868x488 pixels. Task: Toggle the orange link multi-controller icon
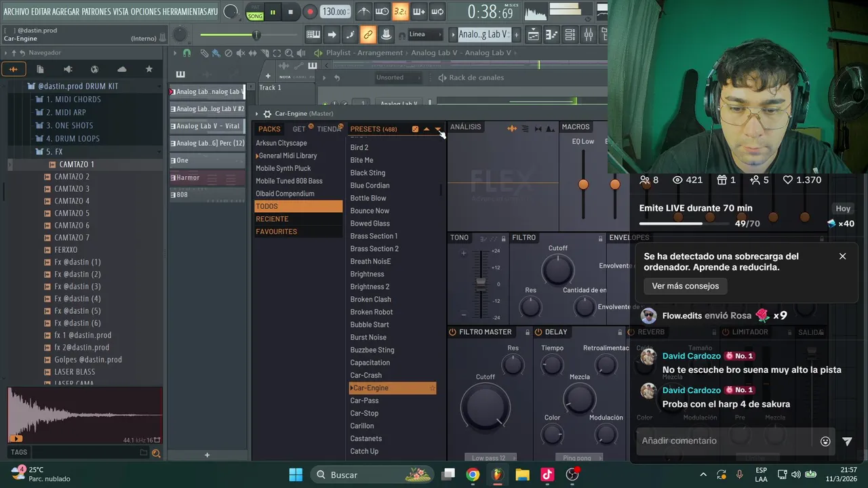point(368,35)
